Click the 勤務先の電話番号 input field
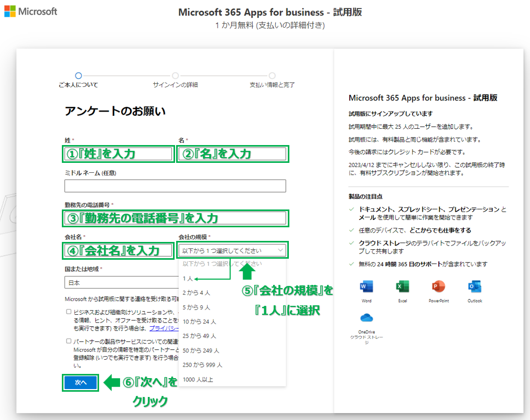530x420 pixels. tap(175, 218)
